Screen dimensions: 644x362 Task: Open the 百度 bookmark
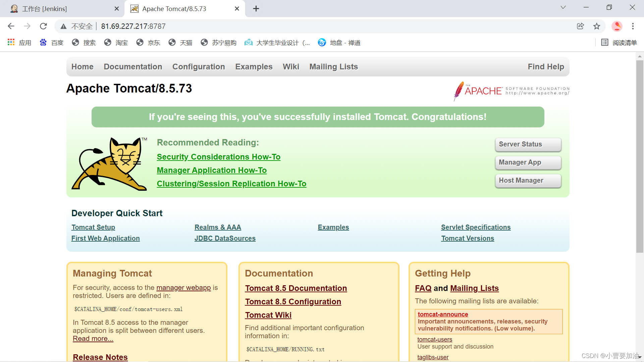point(52,43)
